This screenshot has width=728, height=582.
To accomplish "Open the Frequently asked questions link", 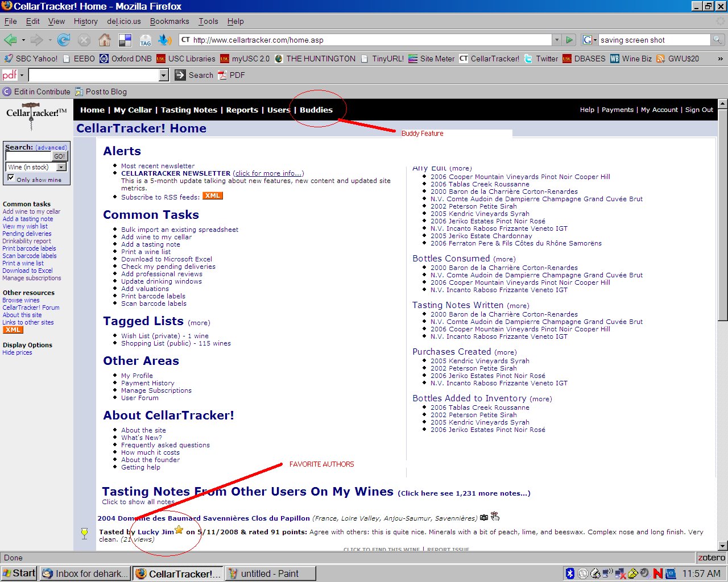I will point(166,445).
